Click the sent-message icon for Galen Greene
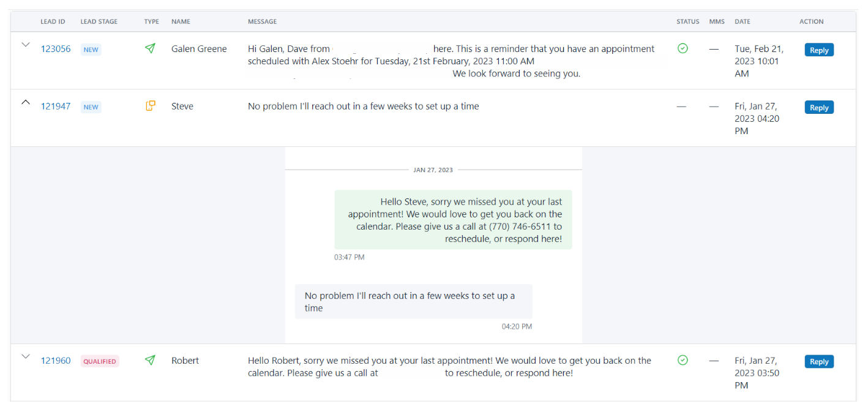The width and height of the screenshot is (868, 409). click(x=150, y=48)
